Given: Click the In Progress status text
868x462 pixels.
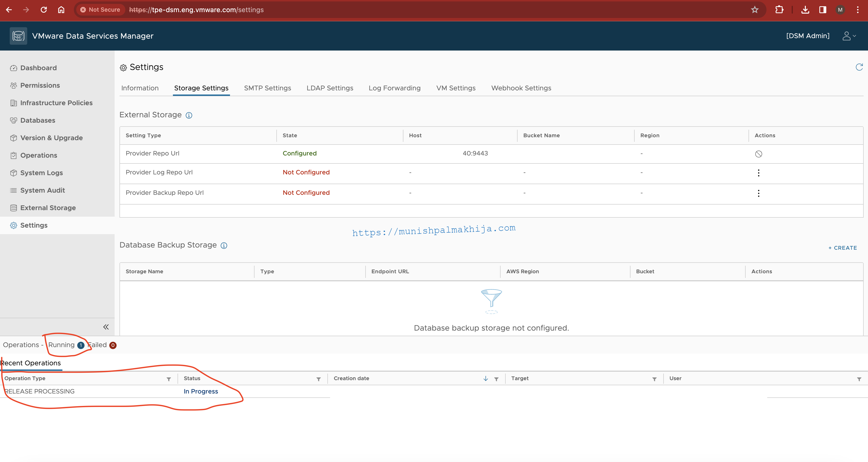Looking at the screenshot, I should [201, 391].
